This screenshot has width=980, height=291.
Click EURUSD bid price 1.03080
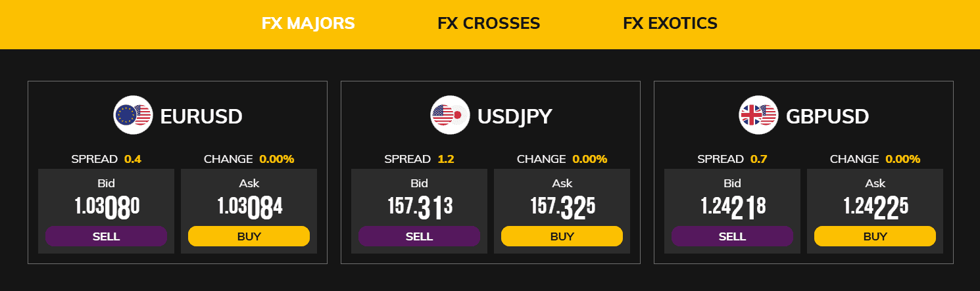pyautogui.click(x=107, y=207)
